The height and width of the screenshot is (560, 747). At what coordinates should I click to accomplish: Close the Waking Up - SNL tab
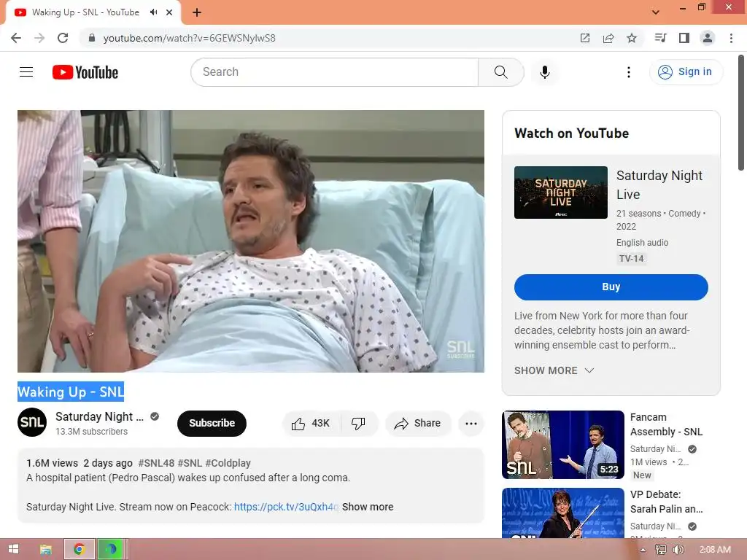[x=169, y=12]
